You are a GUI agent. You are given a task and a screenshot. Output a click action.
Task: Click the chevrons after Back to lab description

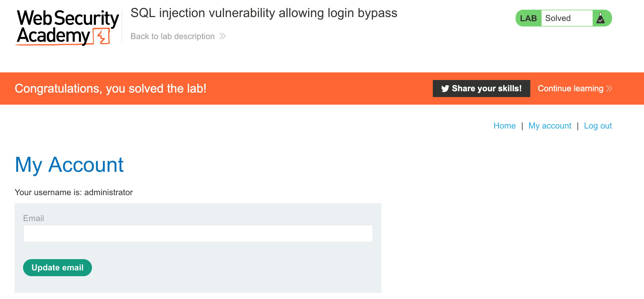coord(222,36)
